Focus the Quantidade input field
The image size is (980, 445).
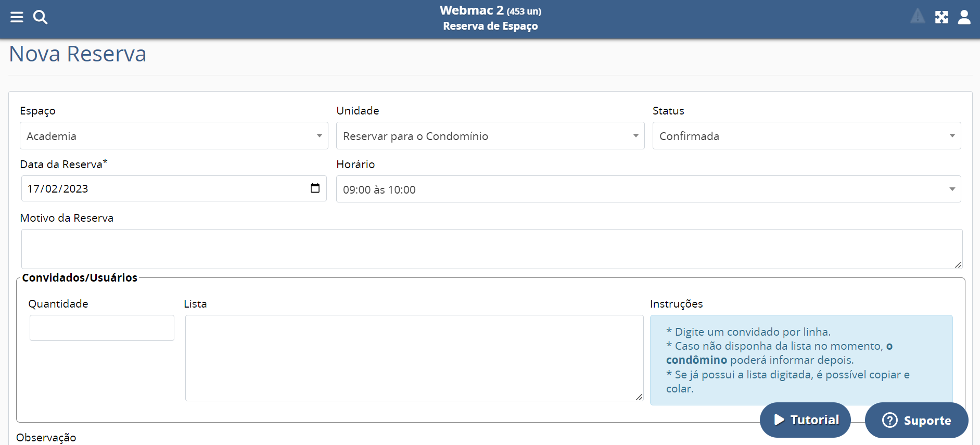click(x=102, y=328)
